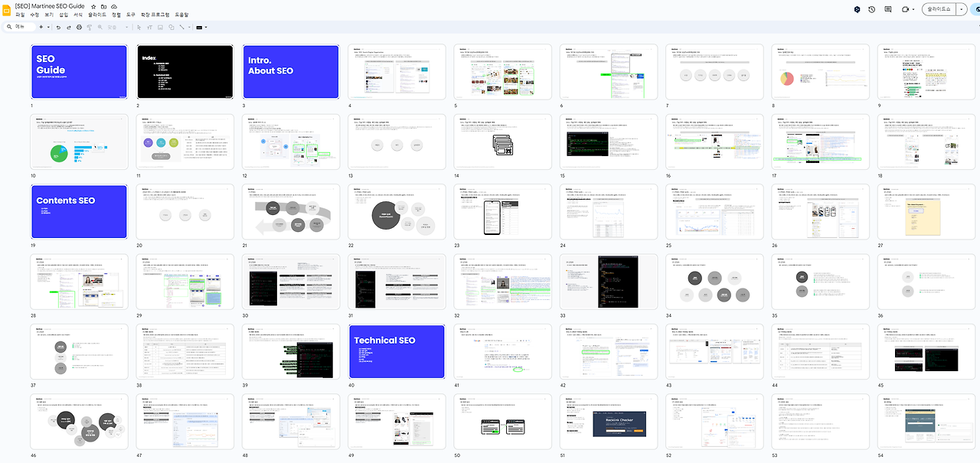The image size is (980, 463).
Task: Select slide 8 pie chart thumbnail
Action: point(819,72)
